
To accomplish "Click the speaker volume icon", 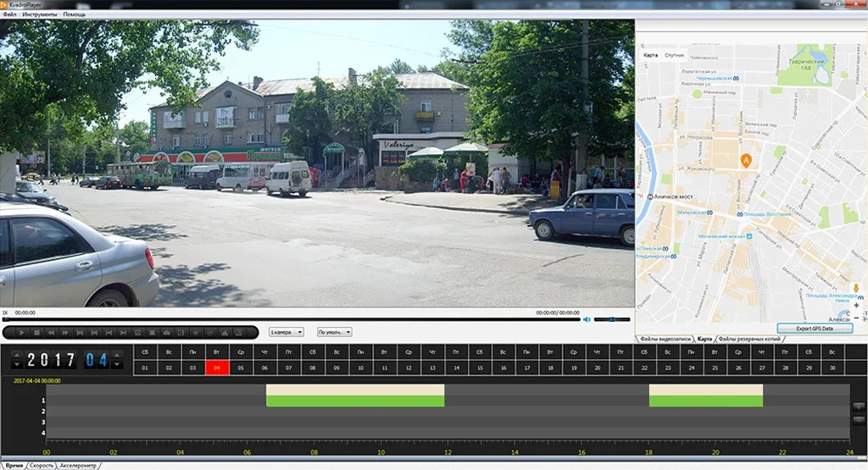I will click(587, 319).
